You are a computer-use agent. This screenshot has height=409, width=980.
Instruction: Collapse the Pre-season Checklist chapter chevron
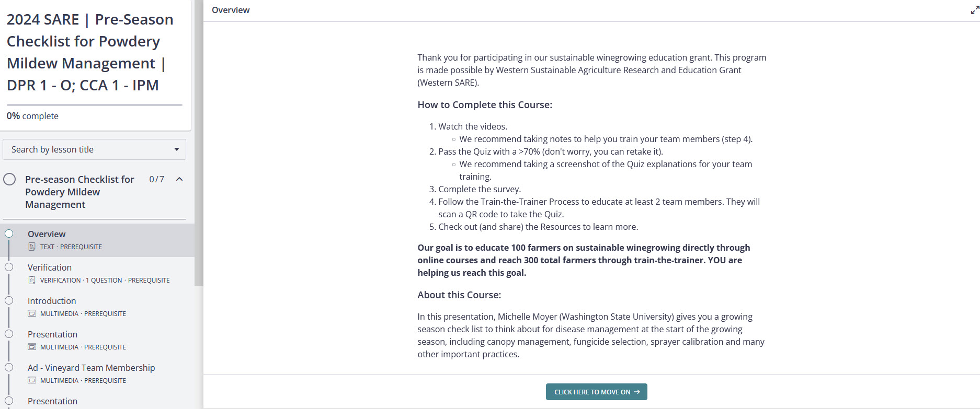[x=179, y=179]
